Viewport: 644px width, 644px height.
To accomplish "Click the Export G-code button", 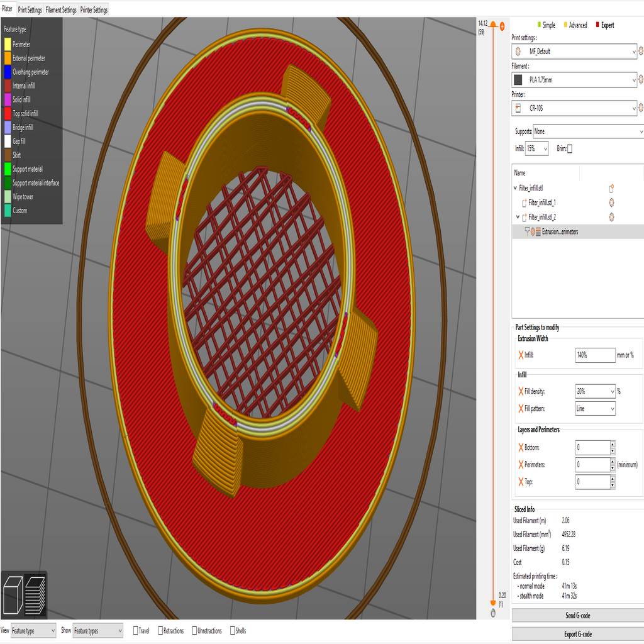I will pyautogui.click(x=577, y=634).
